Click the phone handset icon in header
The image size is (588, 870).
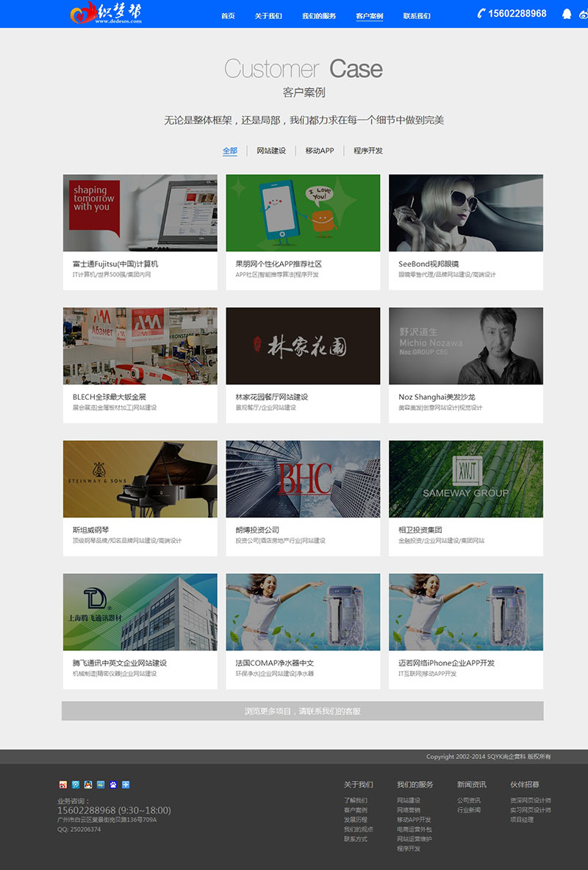click(x=481, y=13)
